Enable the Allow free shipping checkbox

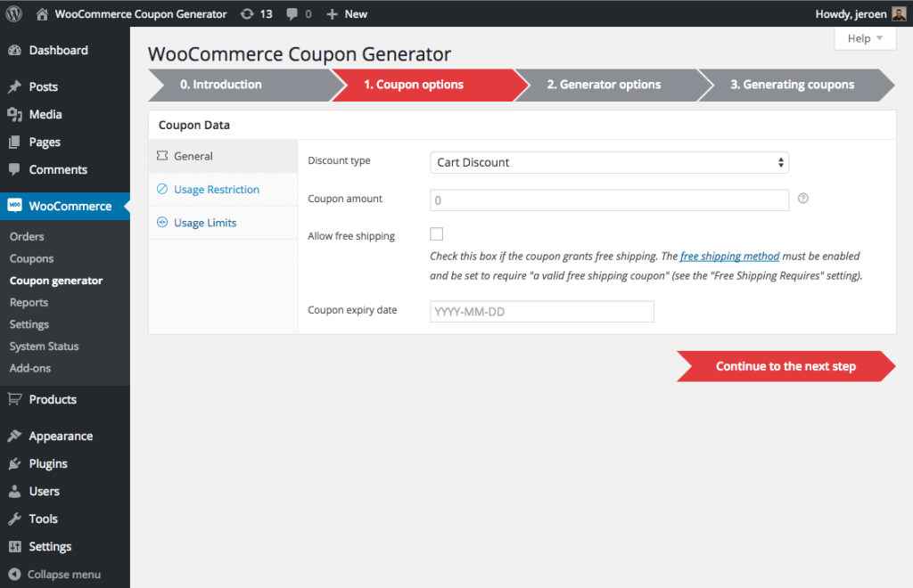tap(437, 233)
